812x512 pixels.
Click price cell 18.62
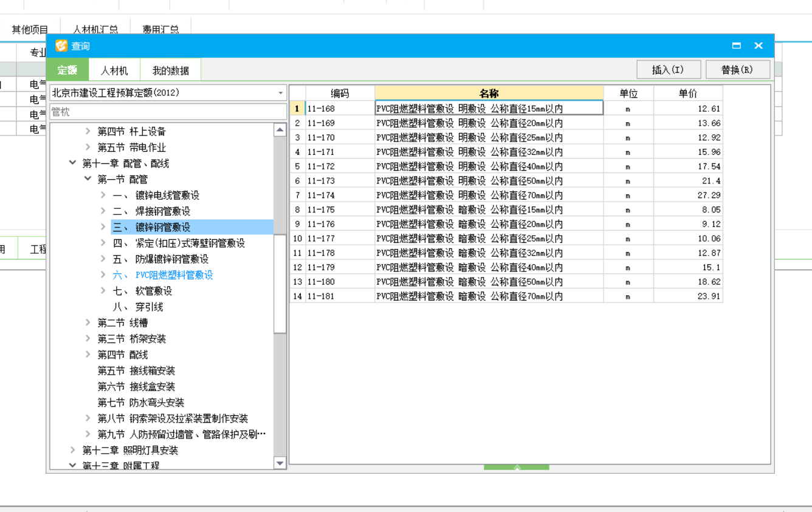click(688, 282)
